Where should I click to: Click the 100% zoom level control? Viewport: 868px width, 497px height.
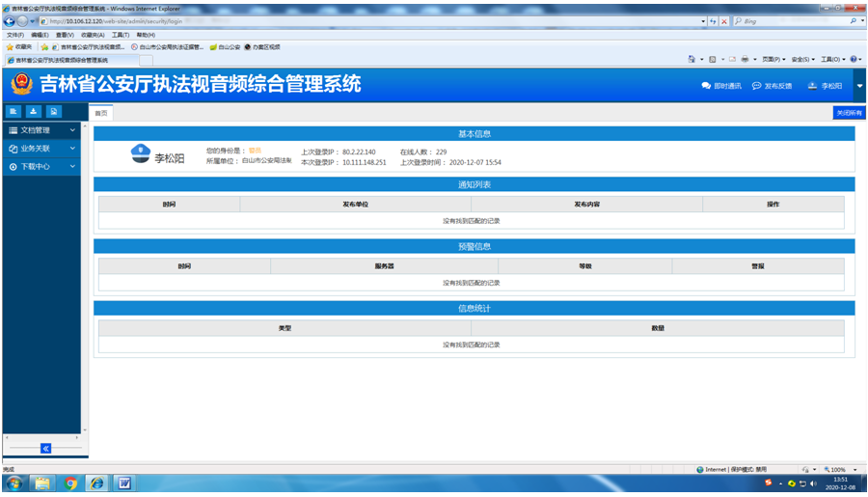point(840,469)
